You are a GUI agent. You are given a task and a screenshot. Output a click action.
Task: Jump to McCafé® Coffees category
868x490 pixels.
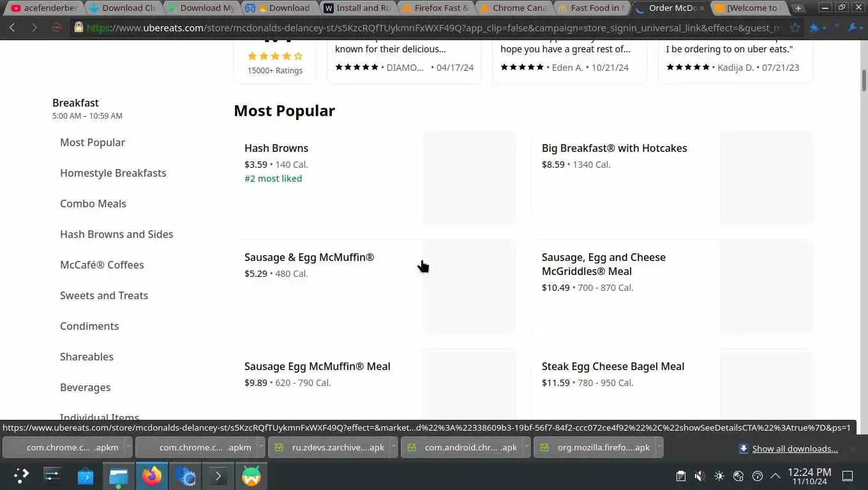[102, 265]
